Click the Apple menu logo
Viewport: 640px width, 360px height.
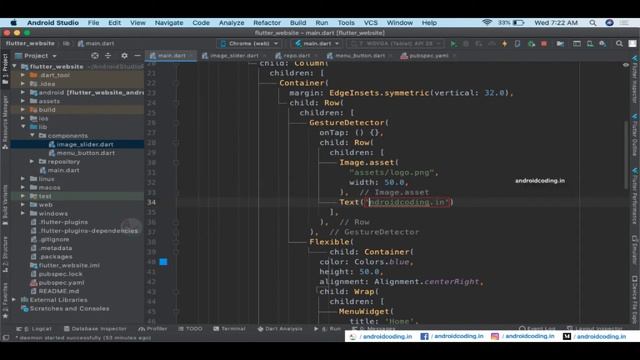coord(13,23)
